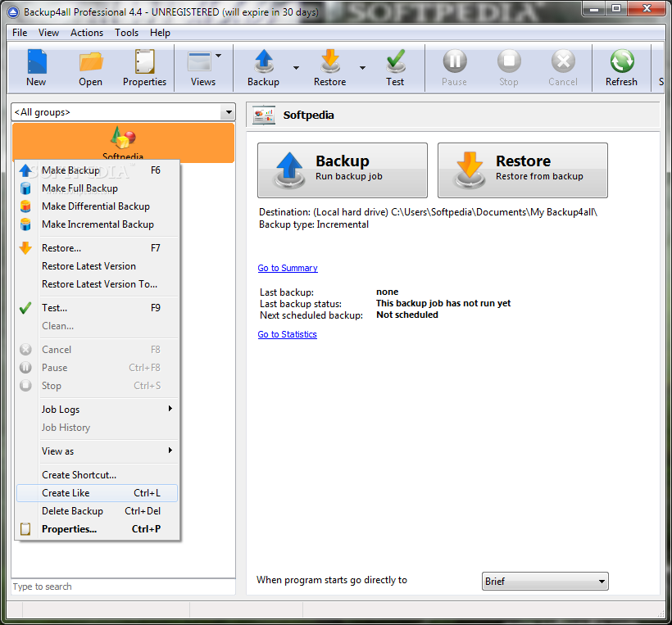This screenshot has height=625, width=672.
Task: Click the Destination path text
Action: pos(428,212)
